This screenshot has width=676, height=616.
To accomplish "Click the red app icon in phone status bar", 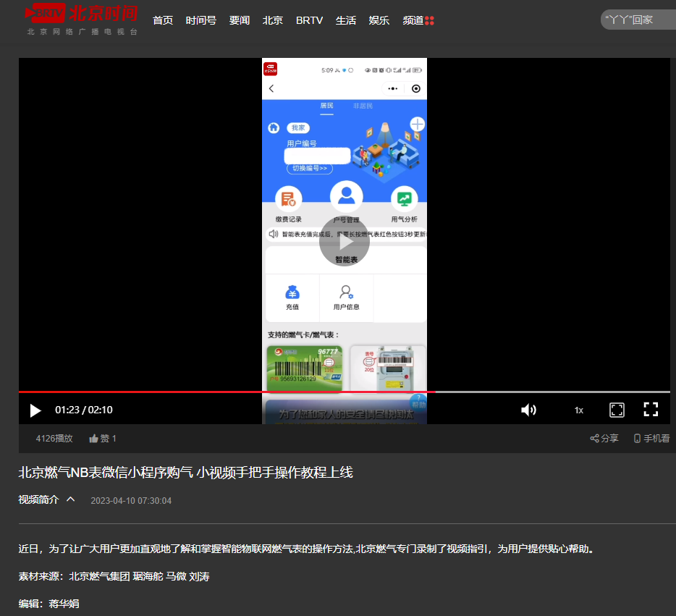I will [x=270, y=69].
